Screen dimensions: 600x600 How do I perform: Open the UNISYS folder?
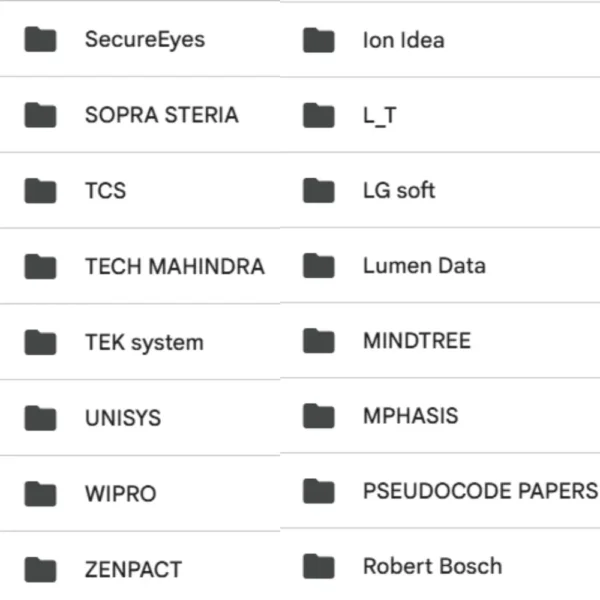pos(122,418)
